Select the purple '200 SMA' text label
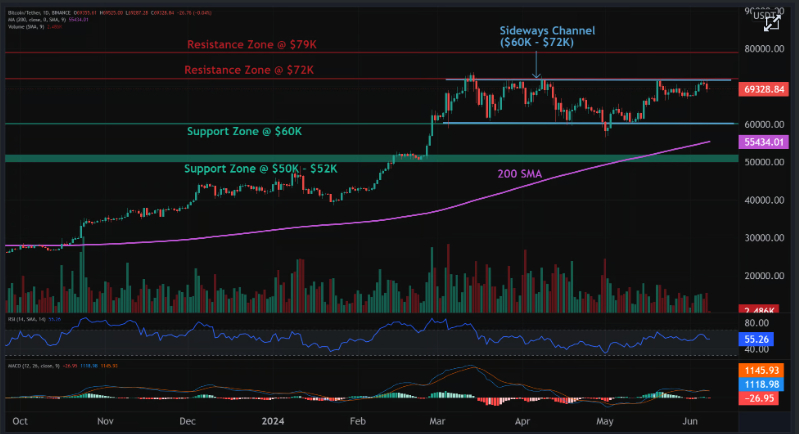 click(x=521, y=173)
